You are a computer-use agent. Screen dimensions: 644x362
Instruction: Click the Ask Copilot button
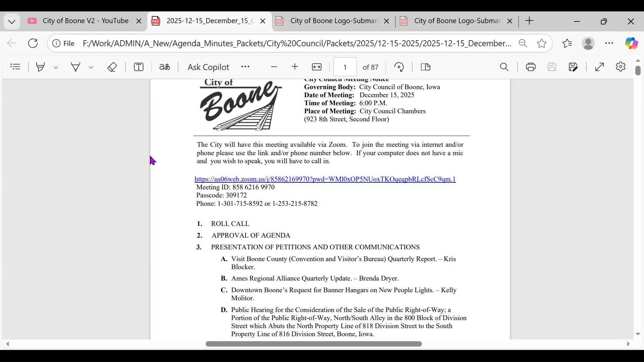click(x=208, y=67)
